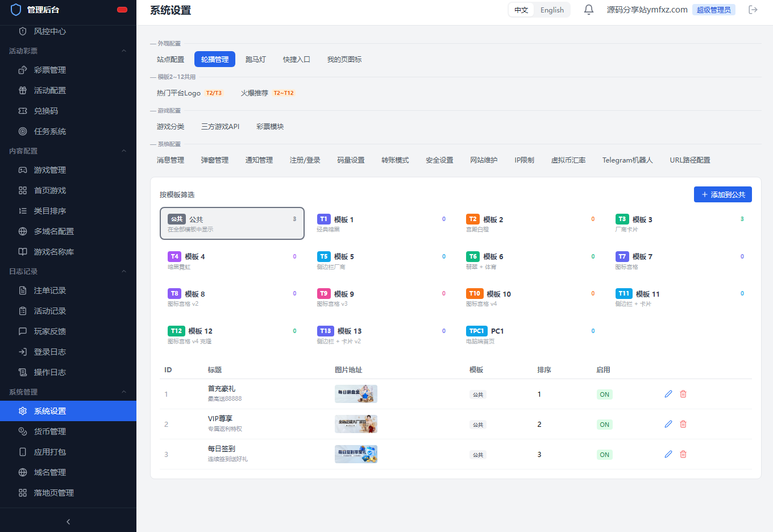Click the 兑换码 ticket icon in sidebar
The width and height of the screenshot is (773, 532).
23,111
